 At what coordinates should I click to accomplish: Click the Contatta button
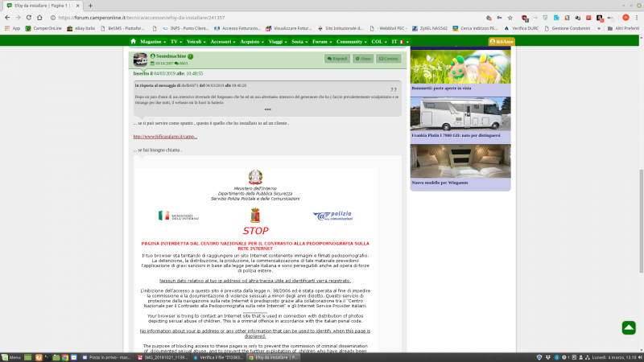pyautogui.click(x=389, y=59)
